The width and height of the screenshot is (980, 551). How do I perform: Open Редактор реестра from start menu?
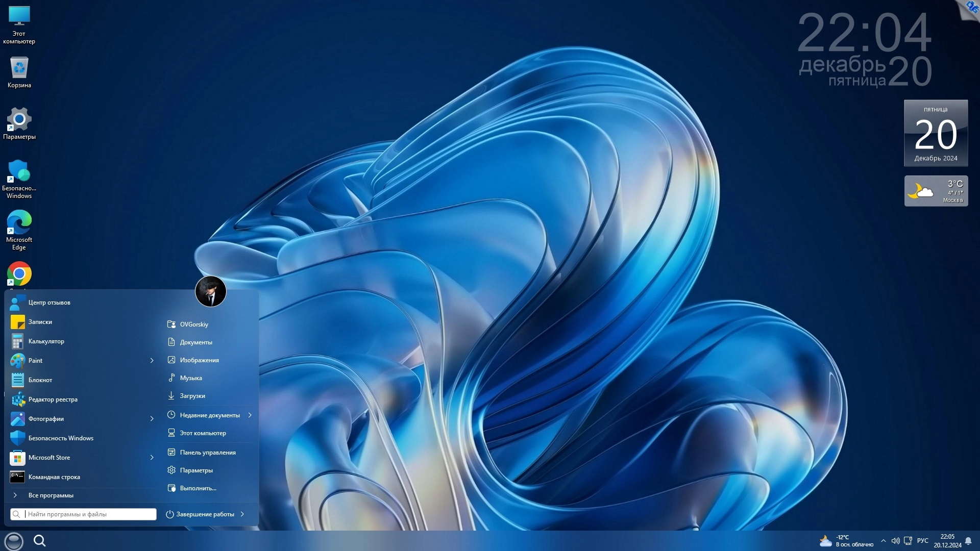point(53,399)
